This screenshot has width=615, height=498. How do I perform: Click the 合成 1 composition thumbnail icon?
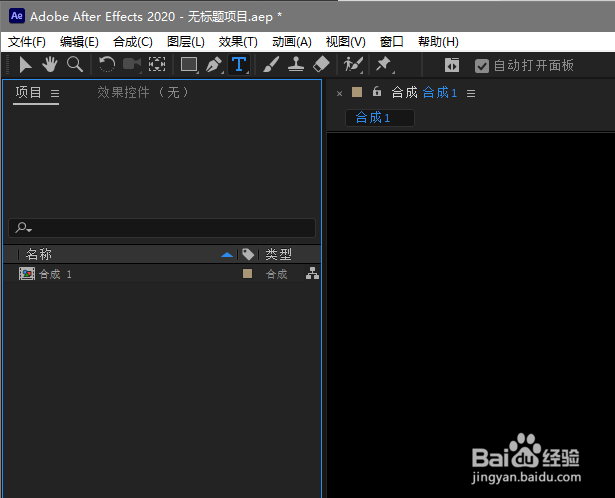point(27,274)
